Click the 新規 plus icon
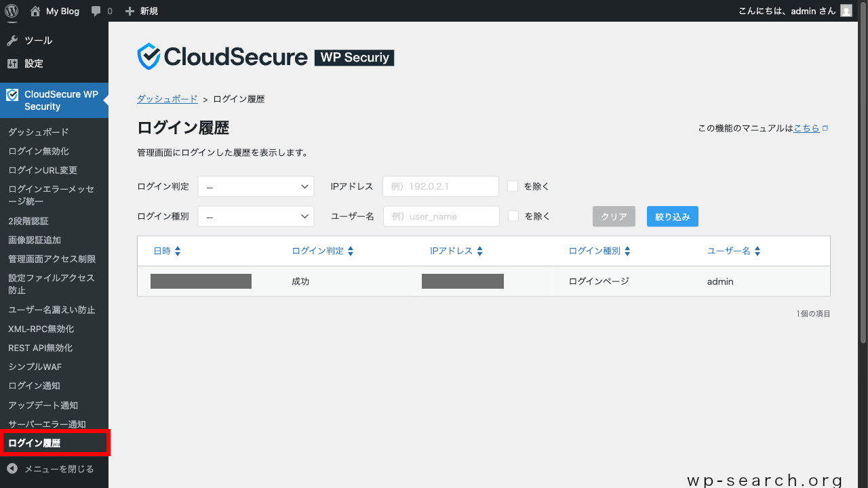Viewport: 868px width, 488px height. click(x=129, y=10)
